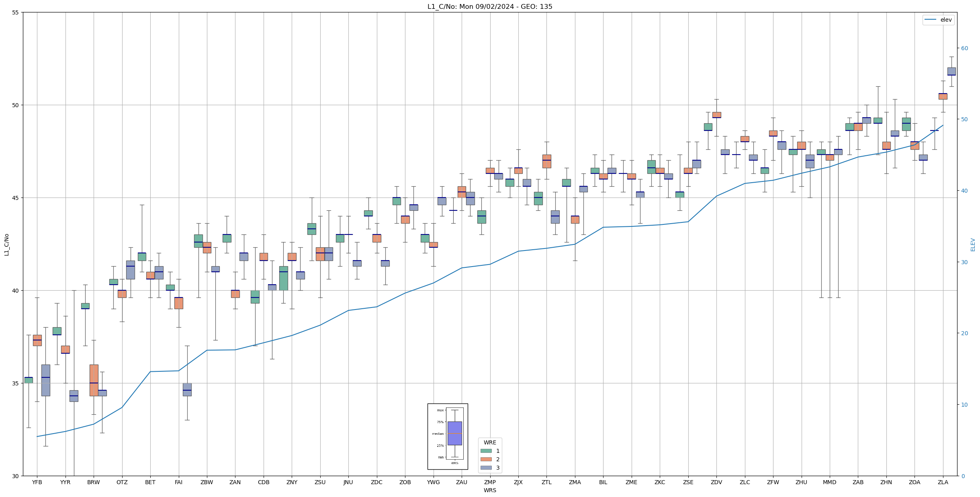Click the BRW station tick label
Image resolution: width=980 pixels, height=497 pixels.
[x=94, y=482]
